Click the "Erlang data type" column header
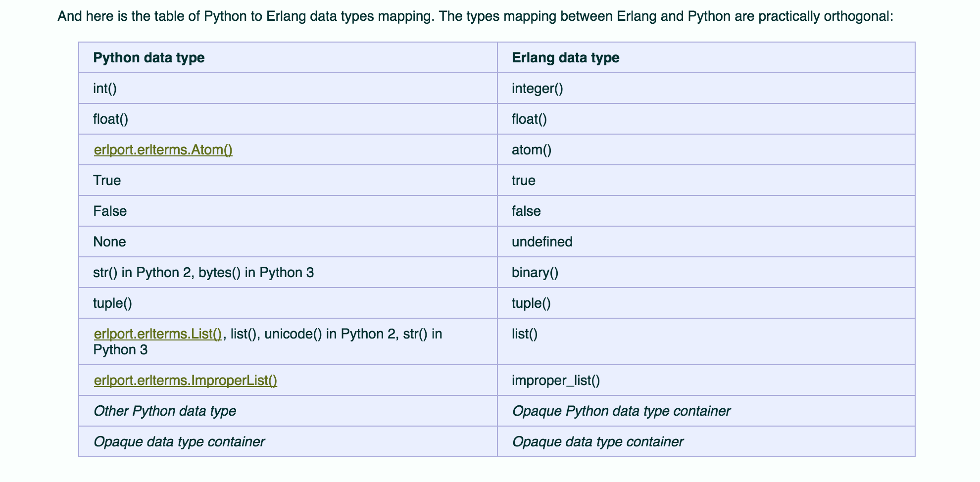Screen dimensions: 980x482 tap(565, 58)
